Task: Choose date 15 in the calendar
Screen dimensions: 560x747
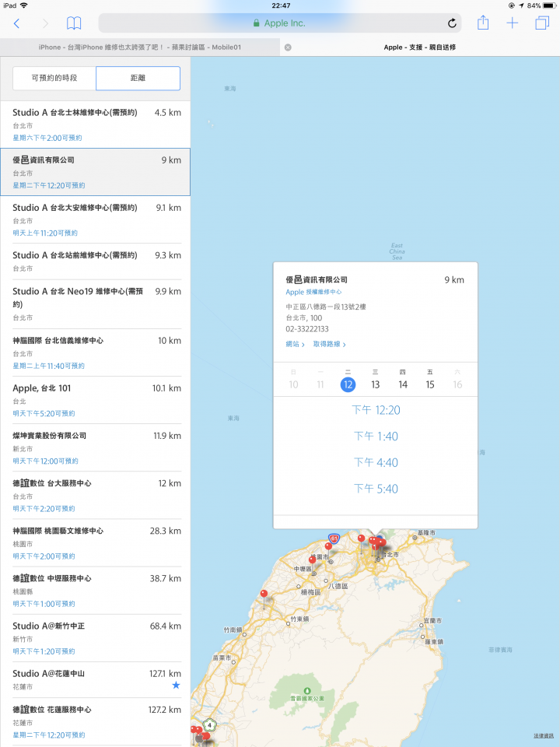Action: [430, 384]
